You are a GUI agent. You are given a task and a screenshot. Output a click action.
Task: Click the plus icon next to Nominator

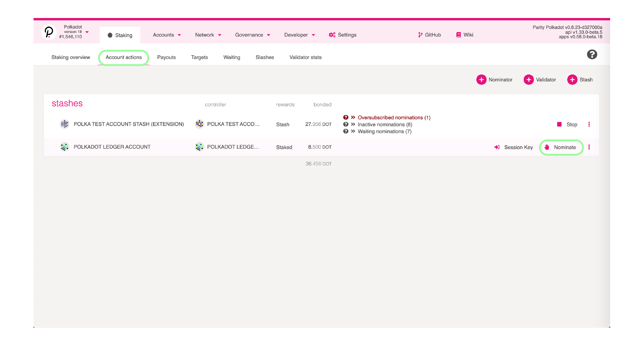click(x=481, y=80)
